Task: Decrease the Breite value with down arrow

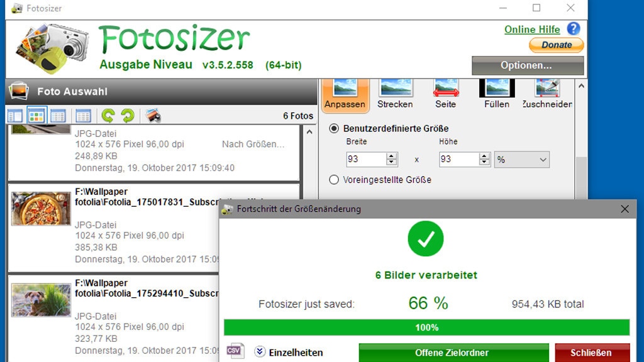Action: pyautogui.click(x=392, y=163)
